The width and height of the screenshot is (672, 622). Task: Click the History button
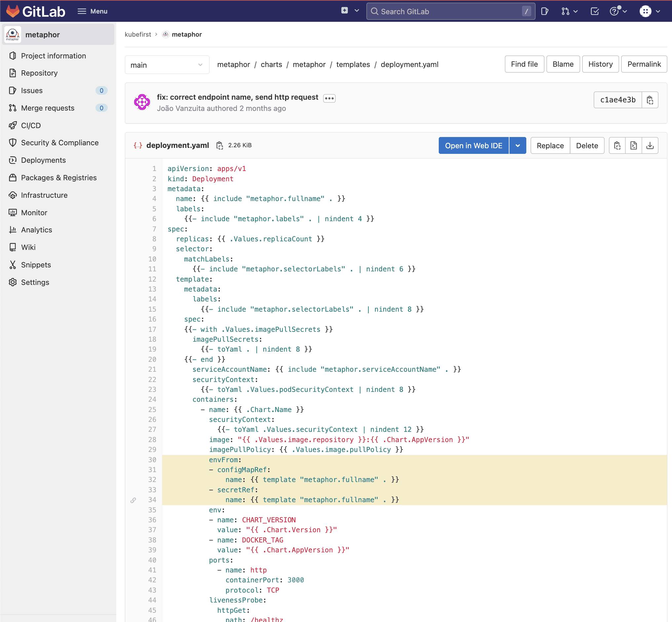[600, 64]
